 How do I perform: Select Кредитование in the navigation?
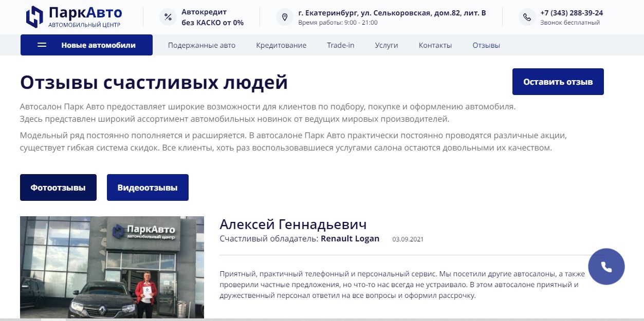281,45
